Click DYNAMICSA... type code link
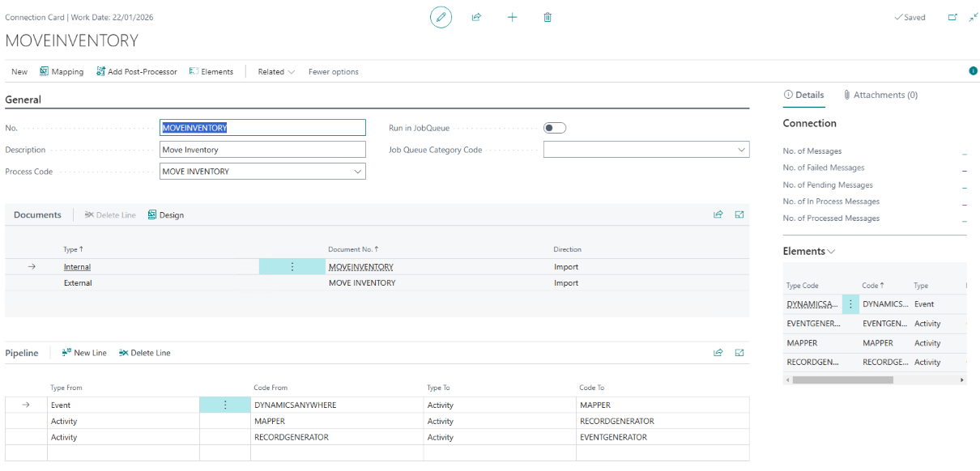This screenshot has width=980, height=471. point(811,304)
